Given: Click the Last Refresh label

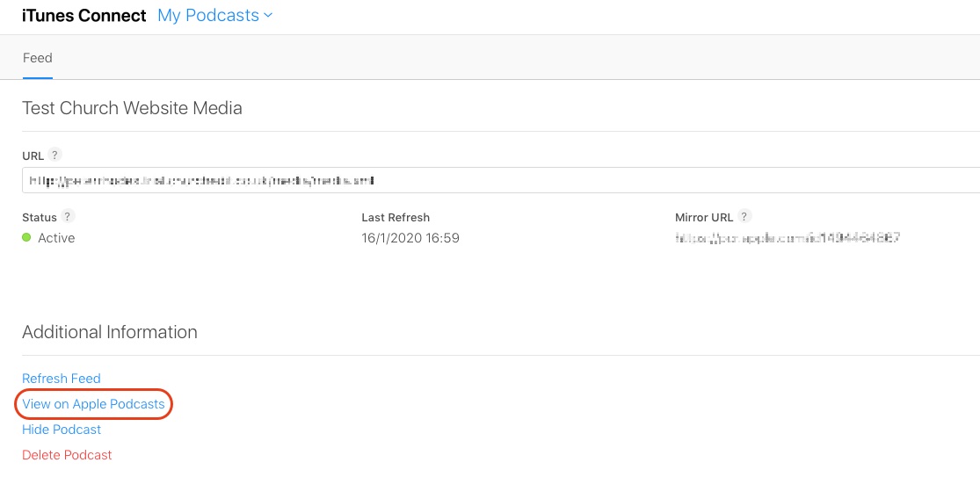Looking at the screenshot, I should click(396, 218).
